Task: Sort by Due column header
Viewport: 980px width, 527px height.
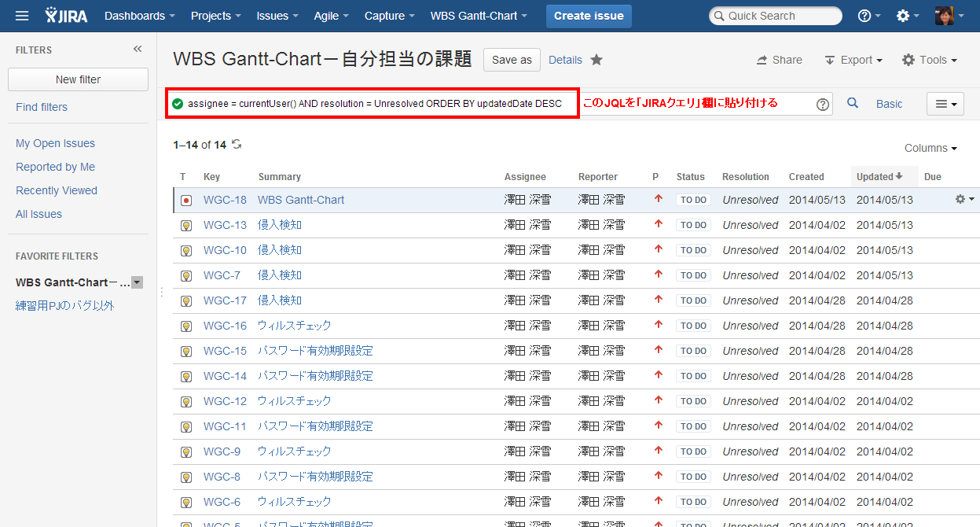Action: tap(933, 177)
